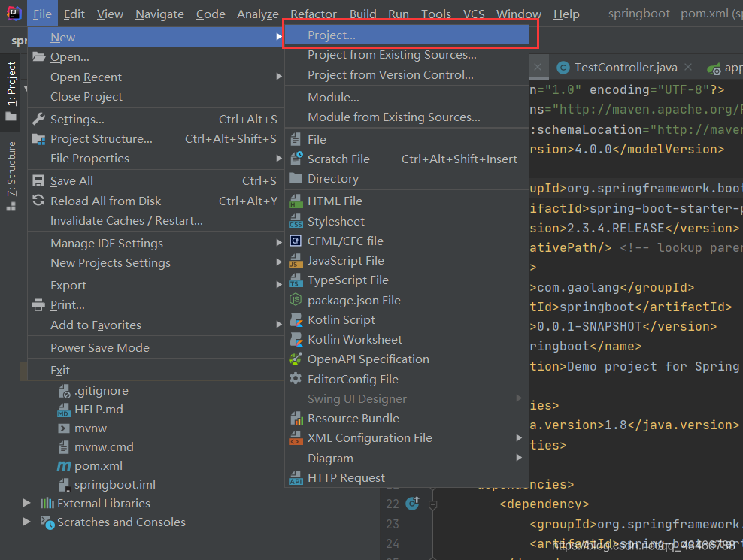Click the Open folder icon in File menu
Screen dimensions: 743x560
pyautogui.click(x=38, y=57)
